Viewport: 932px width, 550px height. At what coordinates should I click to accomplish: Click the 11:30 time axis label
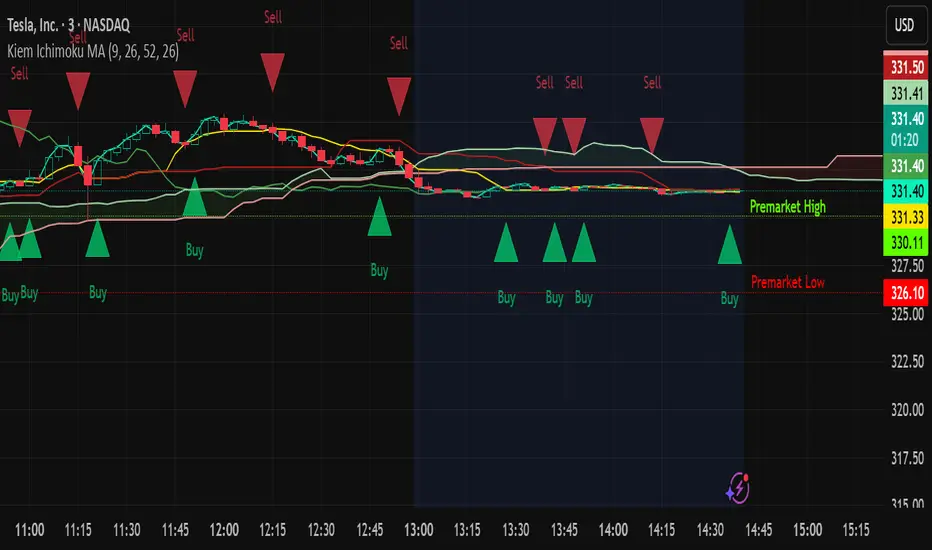tap(127, 529)
